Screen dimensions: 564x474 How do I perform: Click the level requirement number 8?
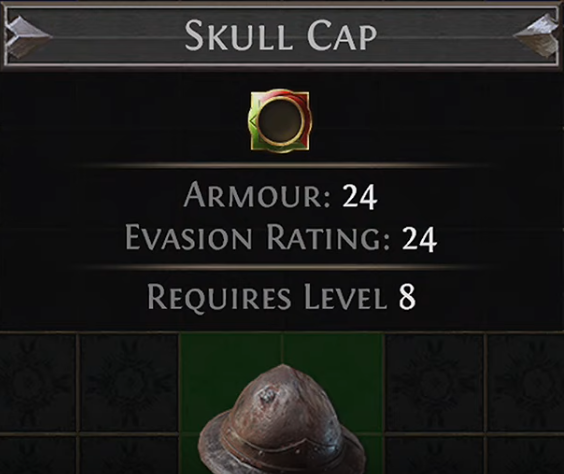407,297
